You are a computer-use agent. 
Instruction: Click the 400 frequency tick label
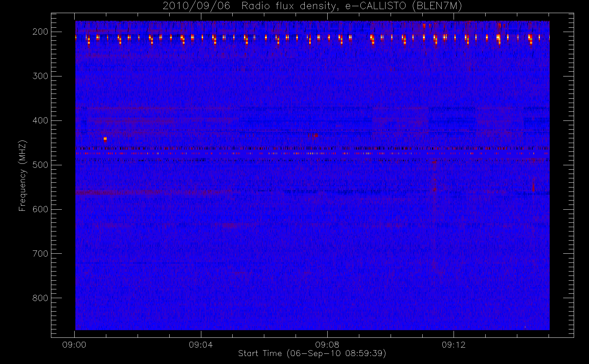pyautogui.click(x=40, y=120)
